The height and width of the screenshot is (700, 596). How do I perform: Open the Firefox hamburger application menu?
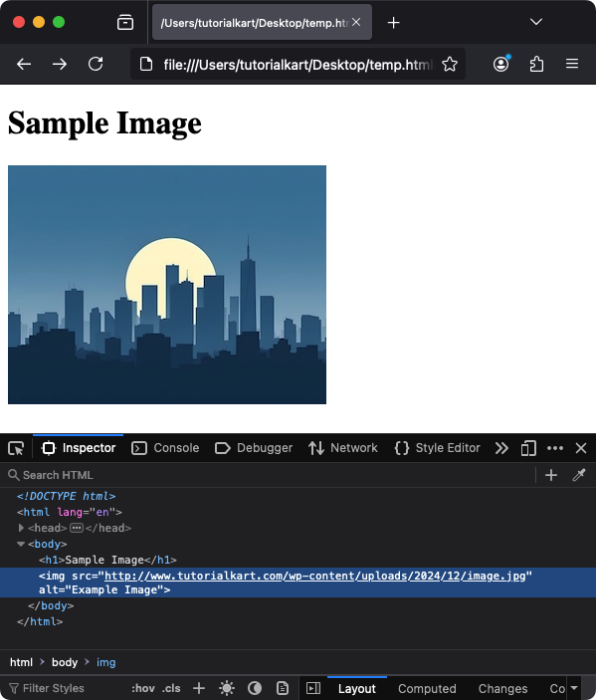click(x=572, y=64)
